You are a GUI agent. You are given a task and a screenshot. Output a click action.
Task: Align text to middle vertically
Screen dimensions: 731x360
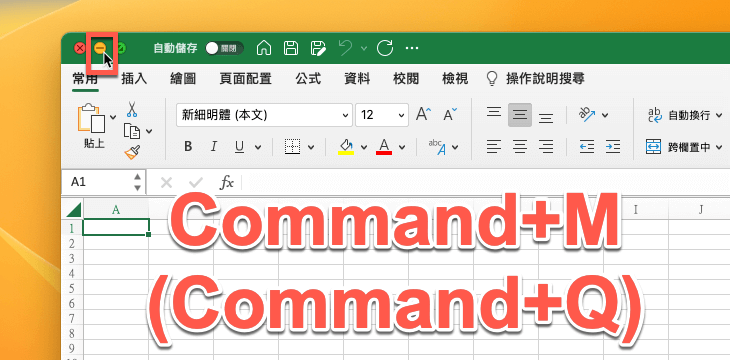coord(520,115)
